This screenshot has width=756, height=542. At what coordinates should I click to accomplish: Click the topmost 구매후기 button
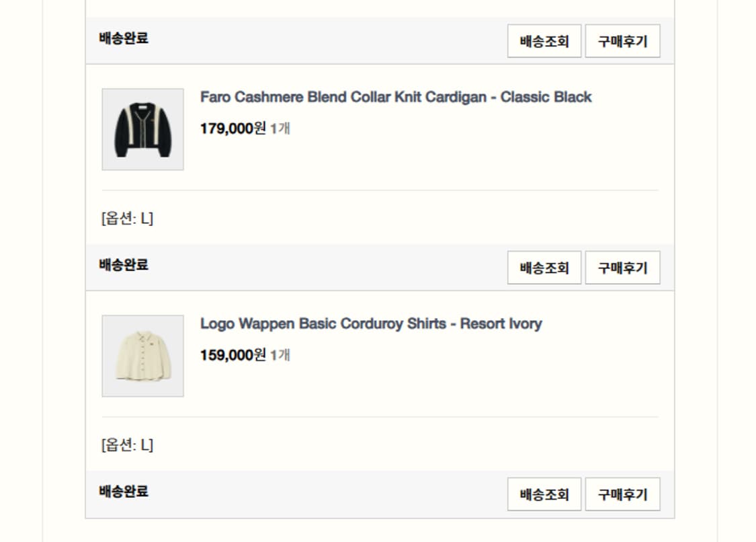tap(622, 41)
